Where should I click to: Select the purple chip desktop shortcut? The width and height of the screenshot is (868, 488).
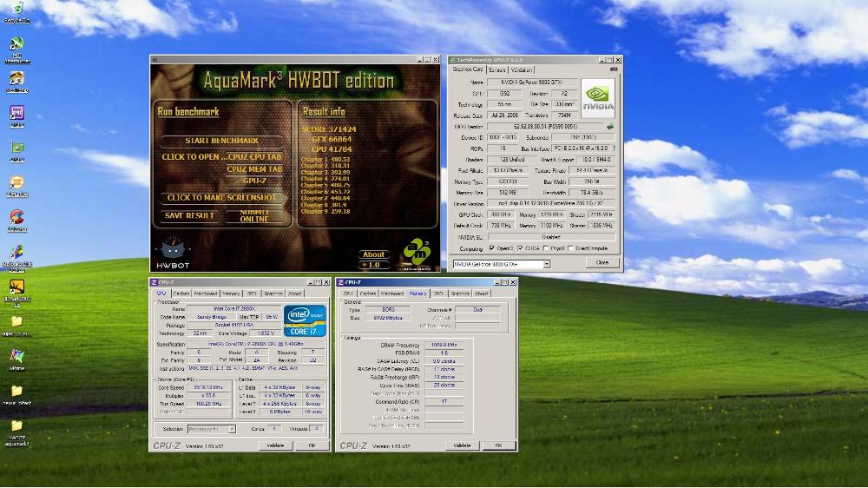pyautogui.click(x=16, y=115)
